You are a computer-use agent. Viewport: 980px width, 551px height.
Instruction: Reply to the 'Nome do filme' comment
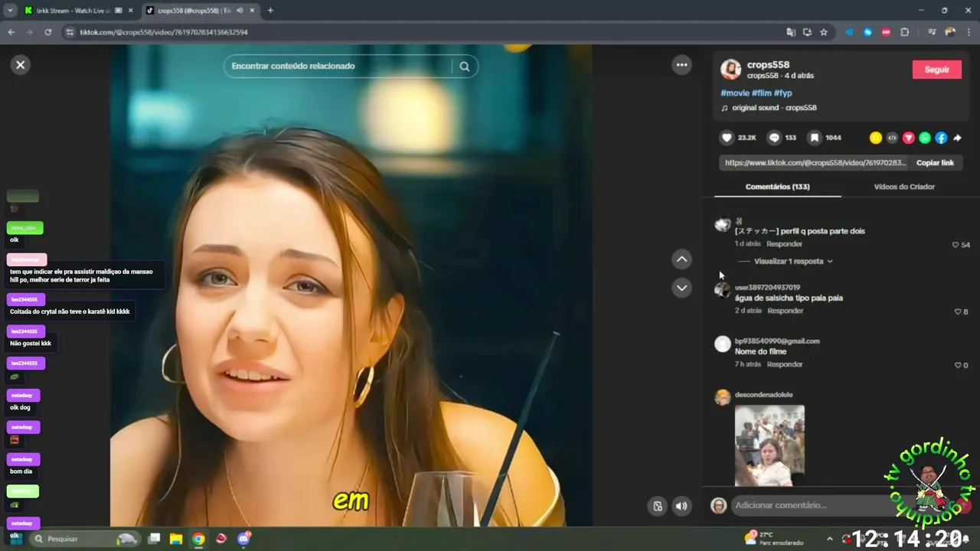[x=785, y=365]
